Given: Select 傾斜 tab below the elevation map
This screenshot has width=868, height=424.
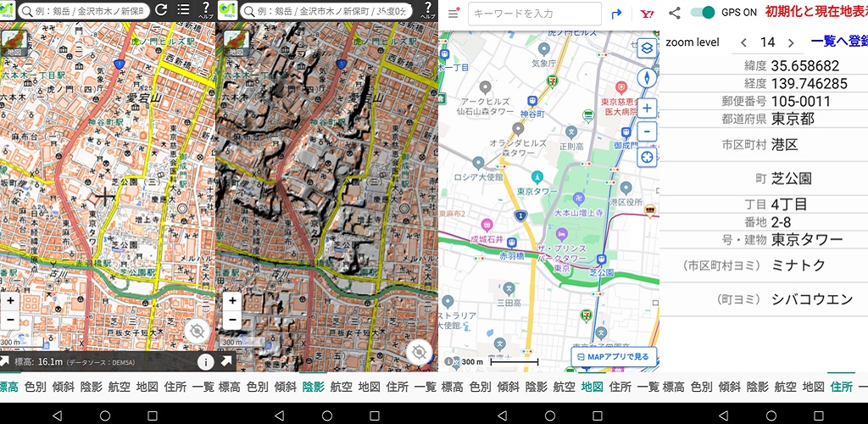Looking at the screenshot, I should tap(63, 387).
